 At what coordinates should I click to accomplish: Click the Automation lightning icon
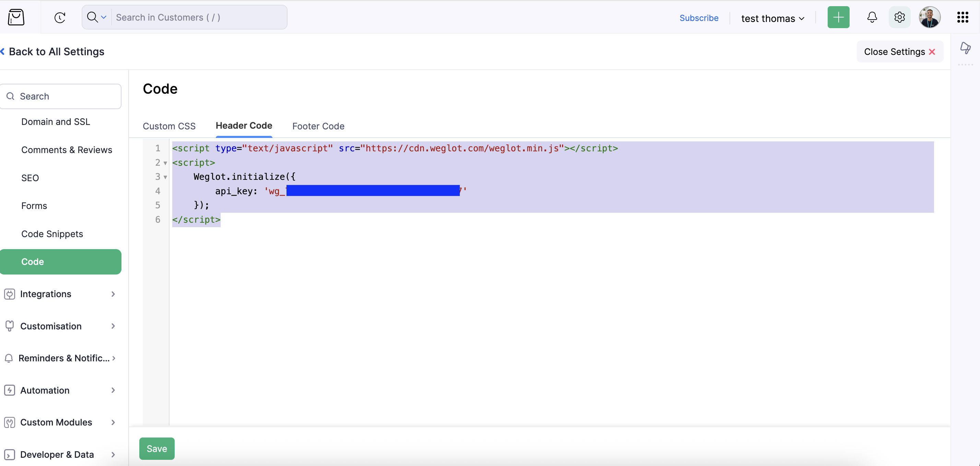[x=10, y=390]
